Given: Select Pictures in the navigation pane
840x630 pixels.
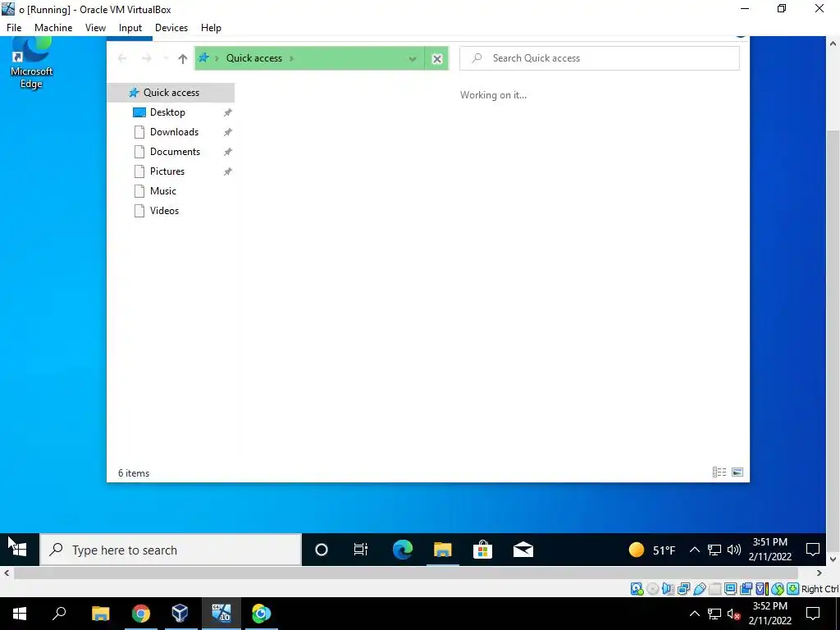Looking at the screenshot, I should click(167, 171).
